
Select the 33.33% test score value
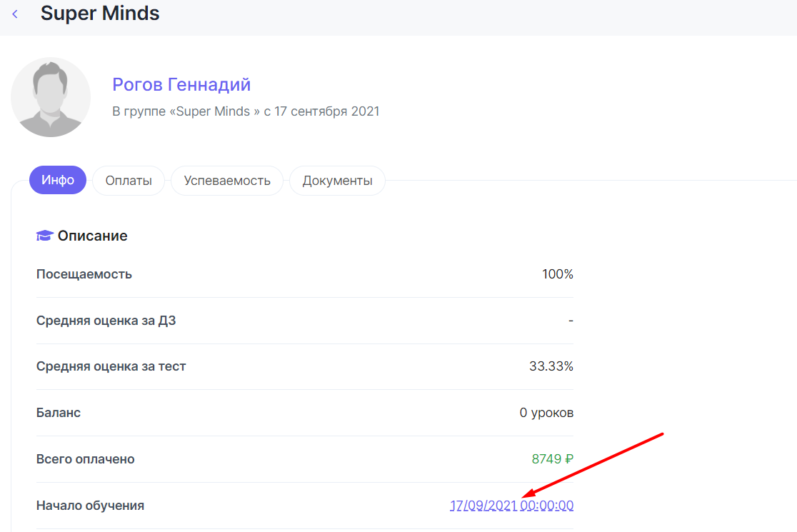(551, 366)
